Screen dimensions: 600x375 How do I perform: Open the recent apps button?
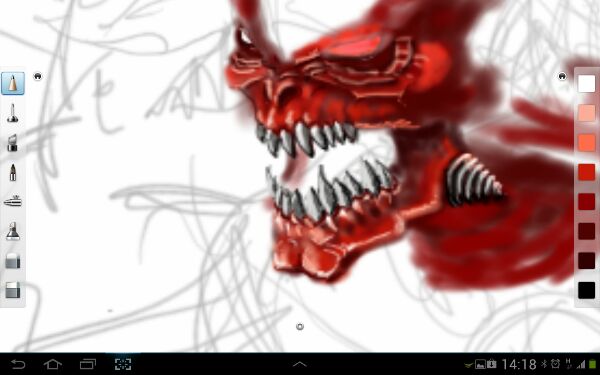point(88,364)
